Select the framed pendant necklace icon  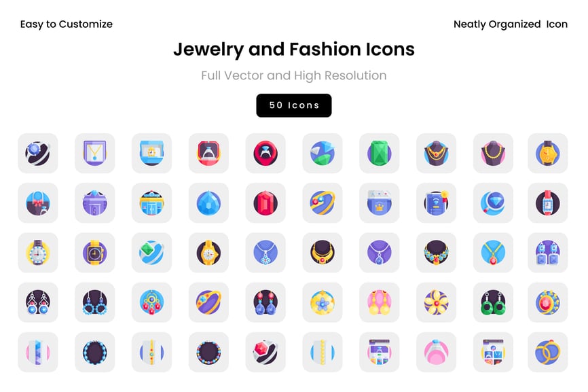point(95,153)
